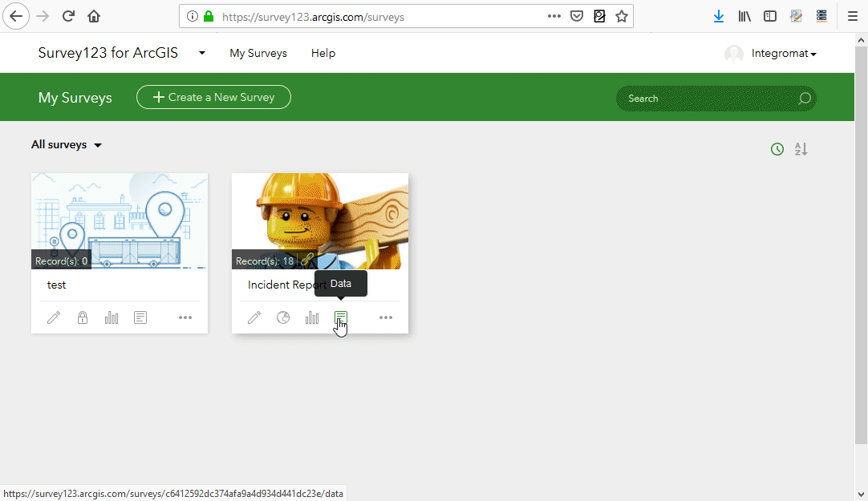Image resolution: width=868 pixels, height=501 pixels.
Task: Click the browser address bar URL
Action: [314, 17]
